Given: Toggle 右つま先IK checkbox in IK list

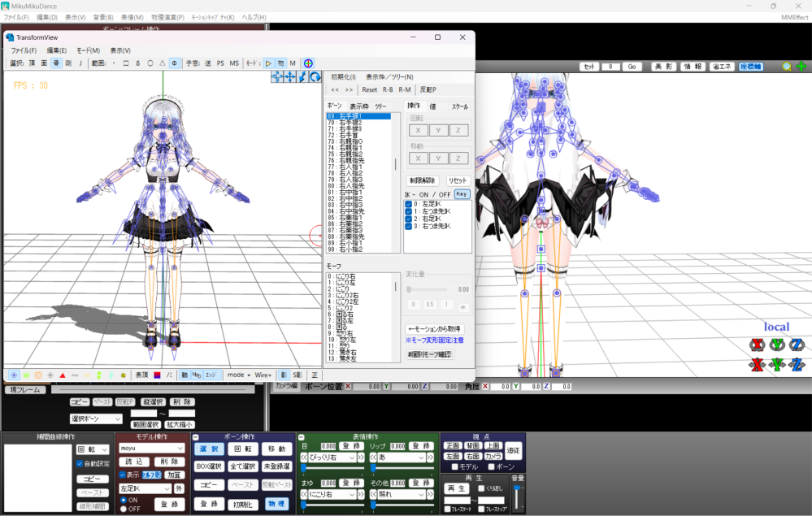Looking at the screenshot, I should coord(408,226).
